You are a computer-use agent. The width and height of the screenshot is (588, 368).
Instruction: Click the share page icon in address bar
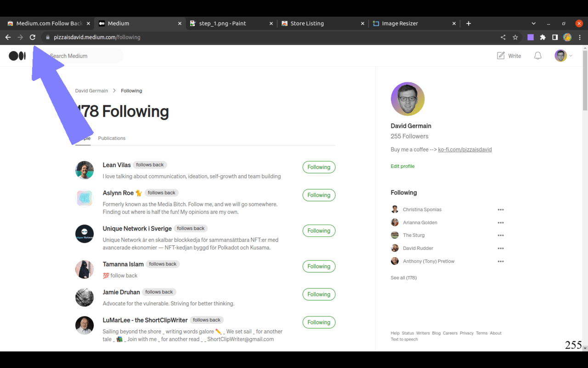click(503, 37)
